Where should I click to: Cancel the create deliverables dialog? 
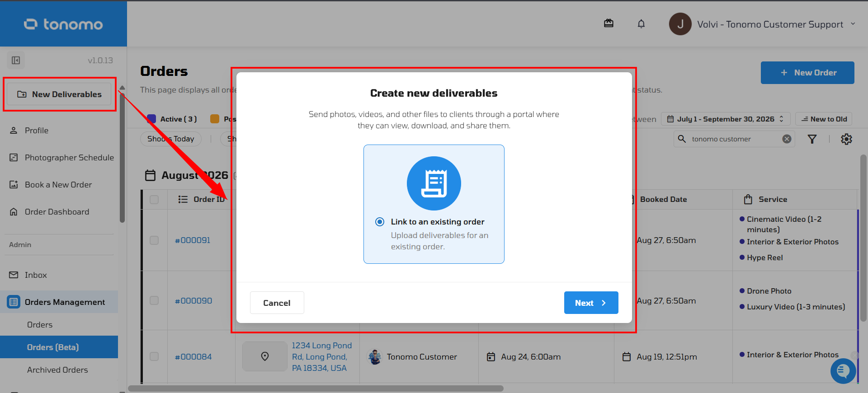coord(277,303)
